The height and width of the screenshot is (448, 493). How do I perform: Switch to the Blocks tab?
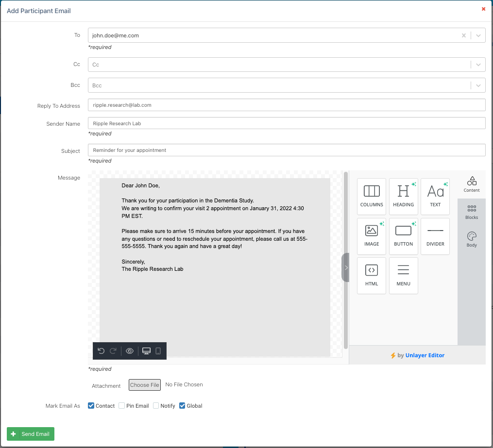(x=471, y=212)
